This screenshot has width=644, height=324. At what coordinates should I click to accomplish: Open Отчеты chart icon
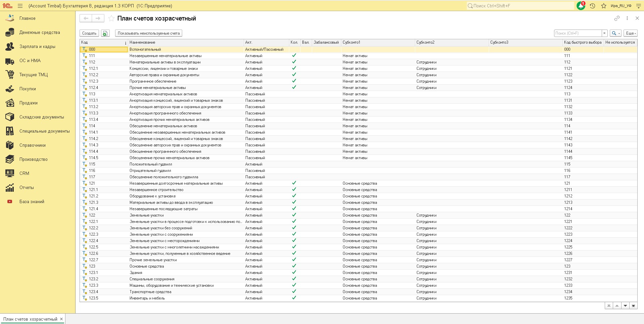[10, 187]
